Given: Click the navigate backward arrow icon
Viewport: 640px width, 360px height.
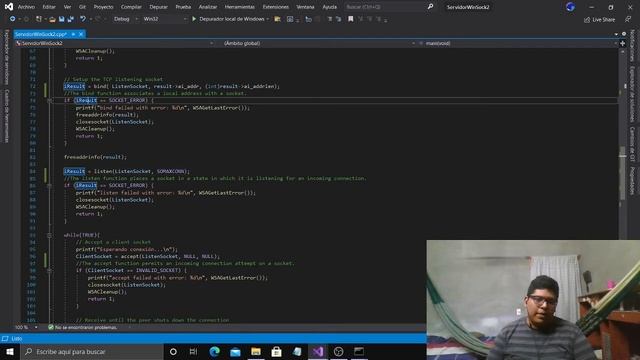Looking at the screenshot, I should point(12,19).
